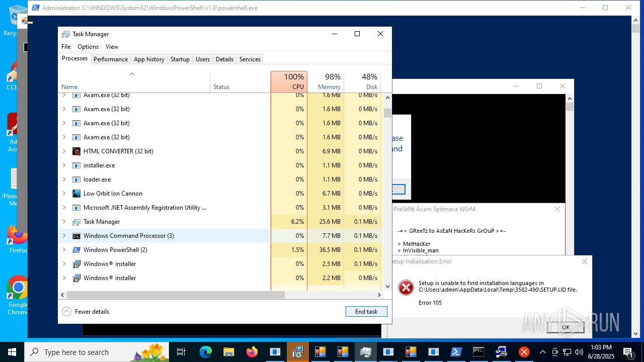Expand the Low Orbit Ion Cannon group
Image resolution: width=644 pixels, height=362 pixels.
coord(64,194)
